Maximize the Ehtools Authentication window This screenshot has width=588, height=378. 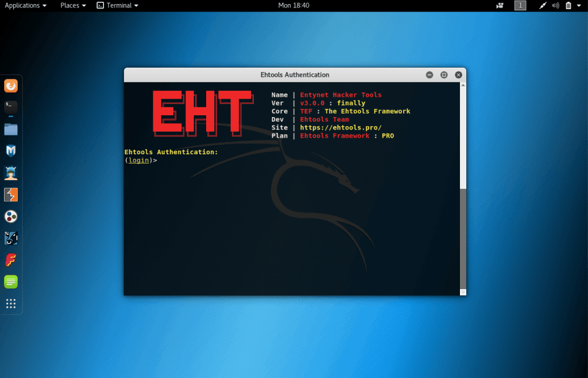tap(444, 75)
